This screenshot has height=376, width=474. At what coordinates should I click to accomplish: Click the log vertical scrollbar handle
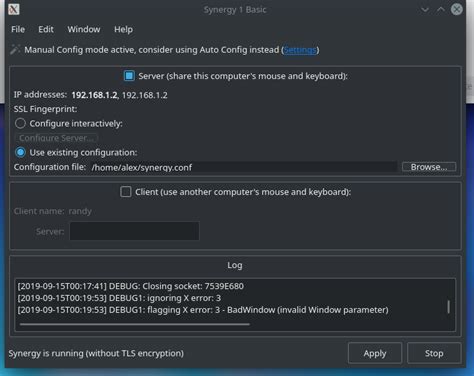point(449,307)
